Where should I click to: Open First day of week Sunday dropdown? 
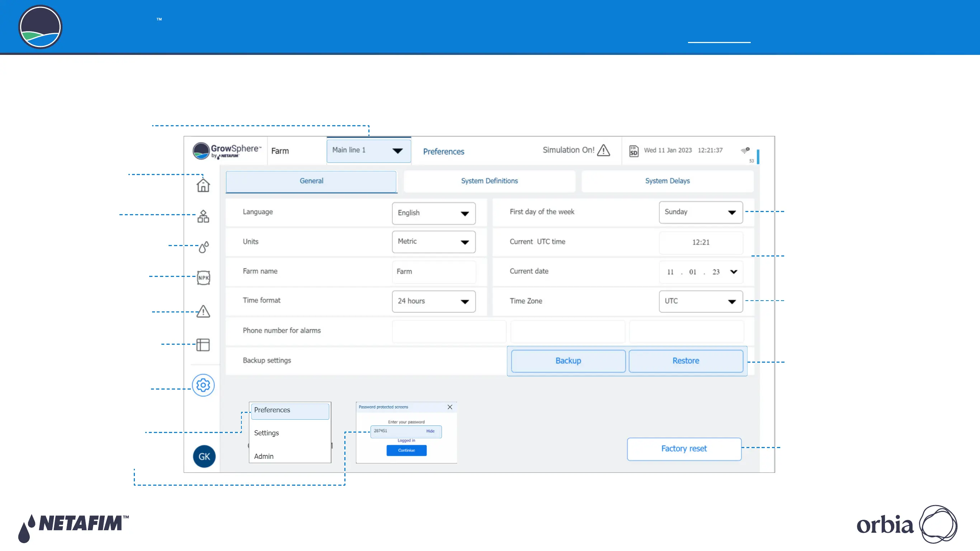point(701,212)
